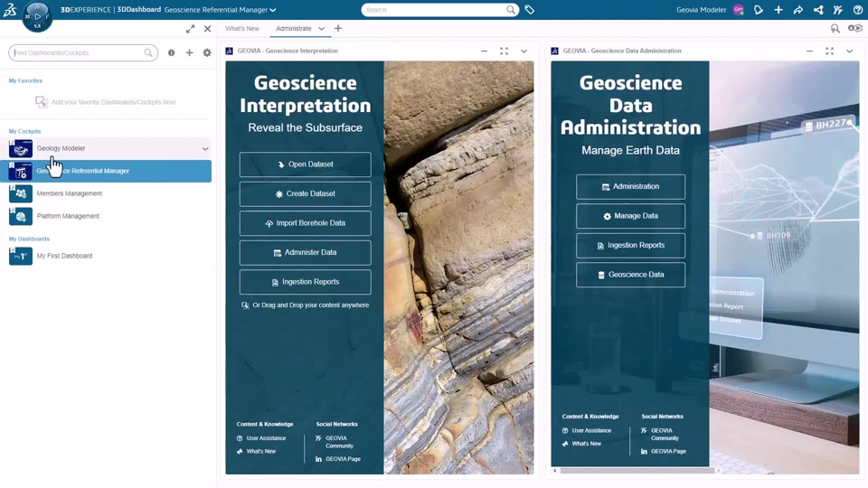Open Ingestion Reports in Interpretation widget

[x=305, y=282]
